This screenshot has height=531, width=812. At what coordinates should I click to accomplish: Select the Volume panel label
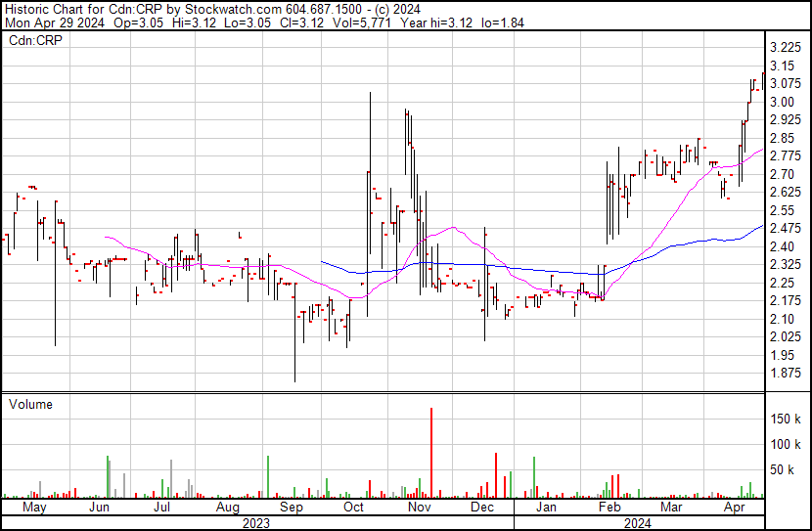click(x=30, y=404)
